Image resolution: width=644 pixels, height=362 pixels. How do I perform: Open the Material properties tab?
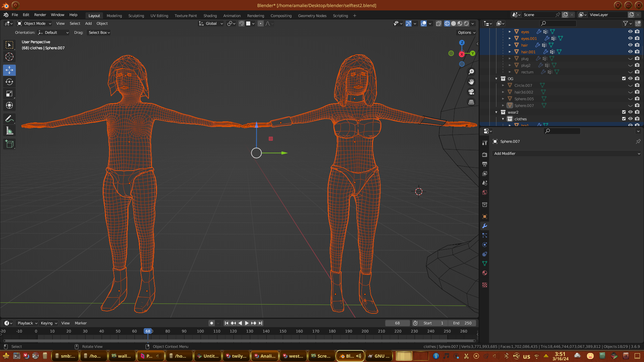(485, 273)
